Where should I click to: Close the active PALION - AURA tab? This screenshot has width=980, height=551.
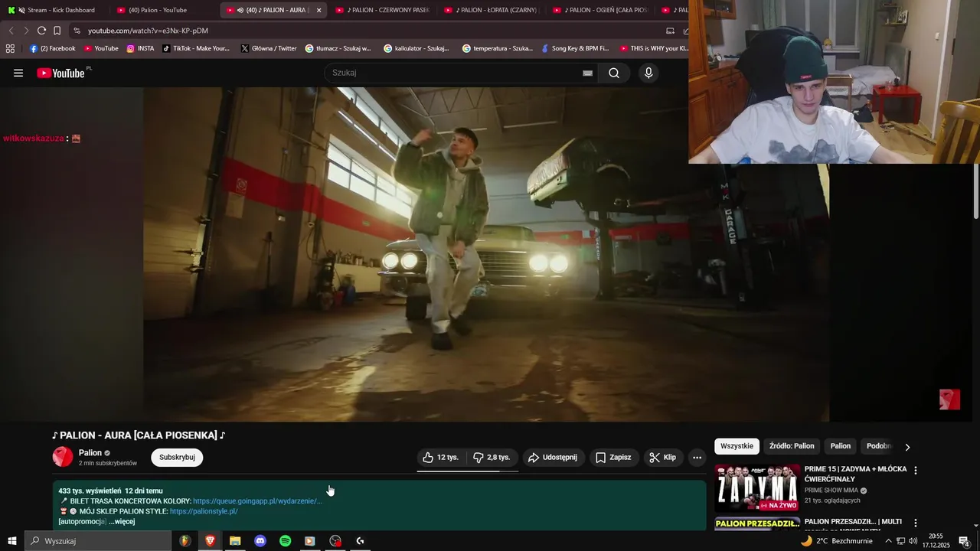[318, 10]
